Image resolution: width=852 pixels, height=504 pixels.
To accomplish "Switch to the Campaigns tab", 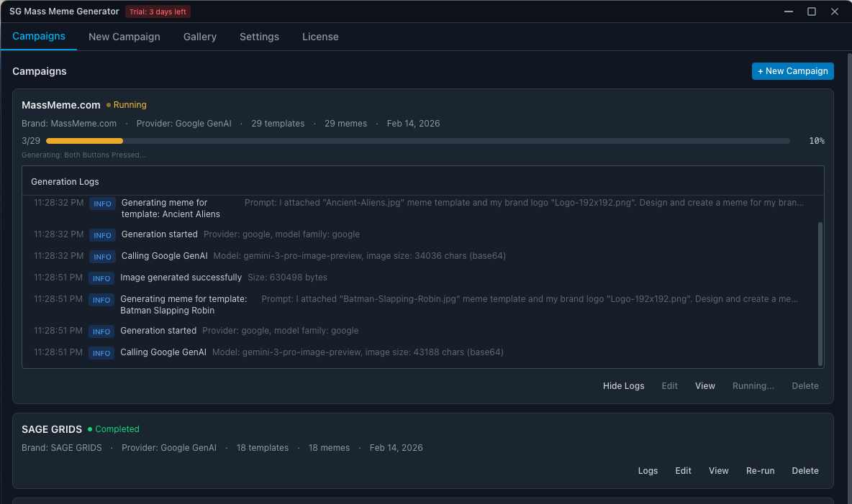I will pyautogui.click(x=39, y=37).
